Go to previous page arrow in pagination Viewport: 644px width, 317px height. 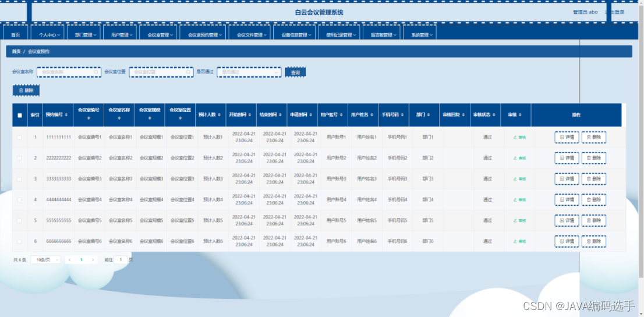(70, 260)
